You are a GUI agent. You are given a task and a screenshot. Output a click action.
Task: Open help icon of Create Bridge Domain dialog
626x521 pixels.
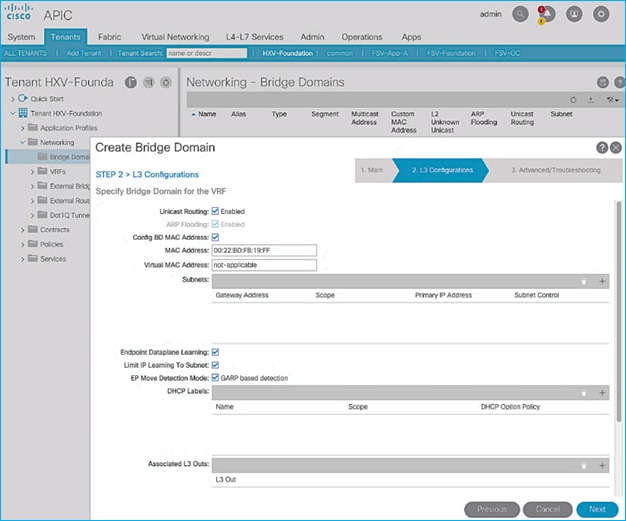click(602, 148)
